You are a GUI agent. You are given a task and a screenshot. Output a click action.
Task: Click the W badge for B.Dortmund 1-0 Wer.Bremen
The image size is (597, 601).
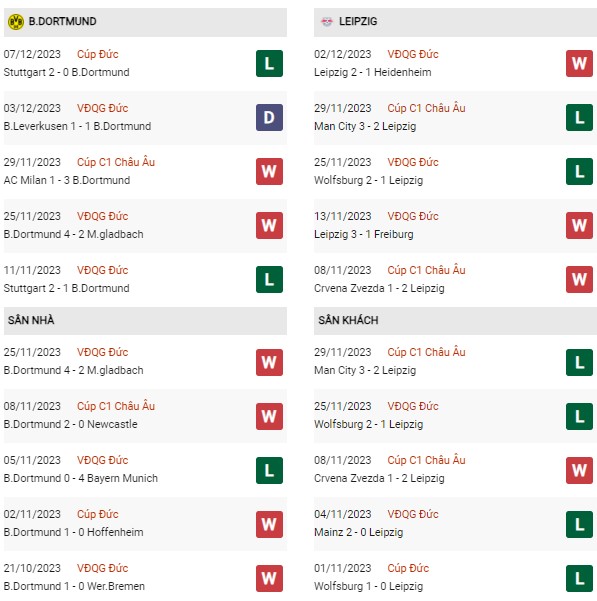pos(269,578)
